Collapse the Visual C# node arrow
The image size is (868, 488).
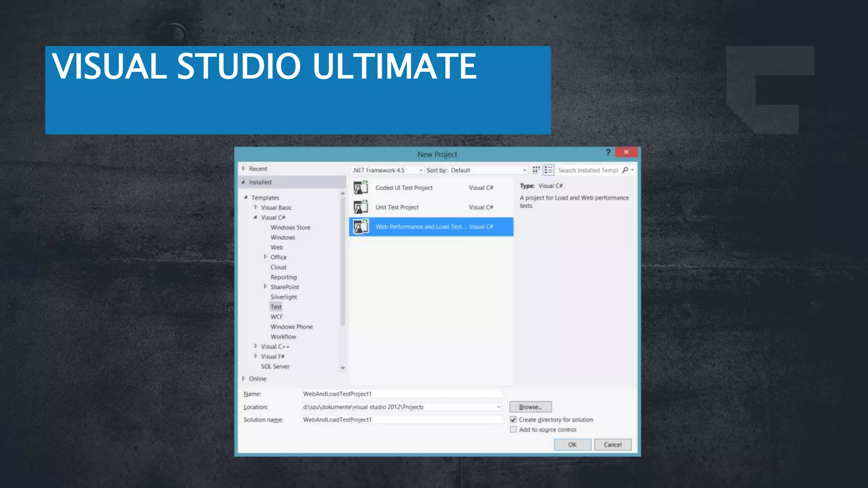pos(256,217)
